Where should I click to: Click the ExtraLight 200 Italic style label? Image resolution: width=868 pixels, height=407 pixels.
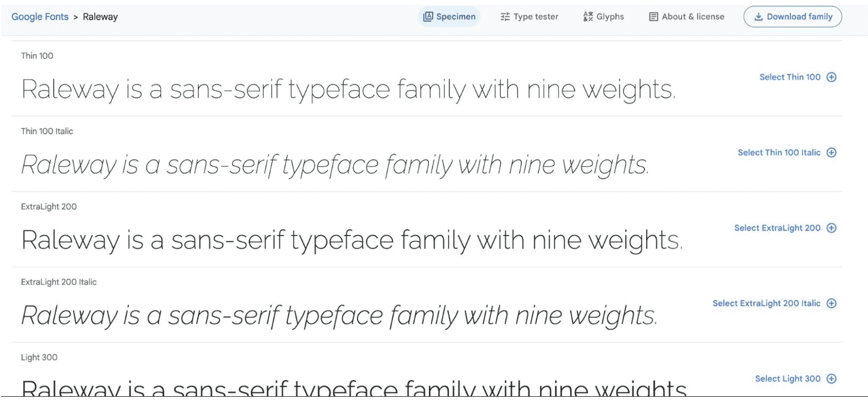[59, 282]
